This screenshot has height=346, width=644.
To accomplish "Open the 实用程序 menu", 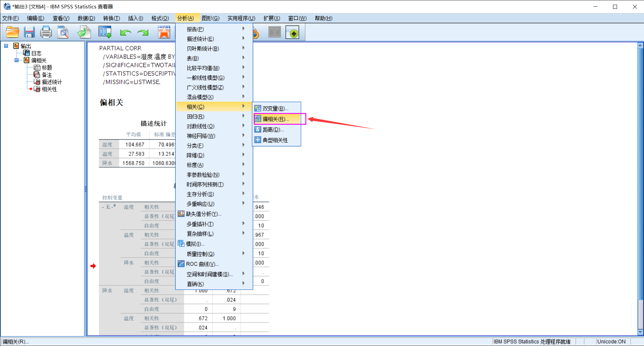I will click(241, 18).
